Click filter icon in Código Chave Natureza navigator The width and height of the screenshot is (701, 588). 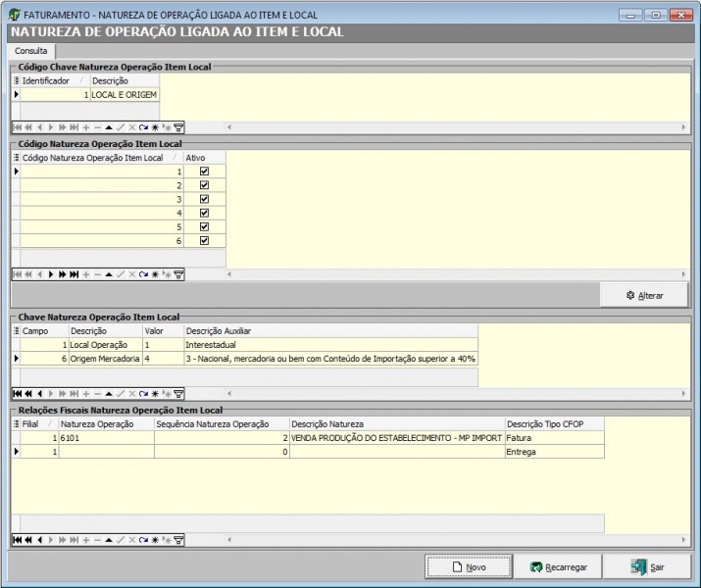[x=179, y=127]
